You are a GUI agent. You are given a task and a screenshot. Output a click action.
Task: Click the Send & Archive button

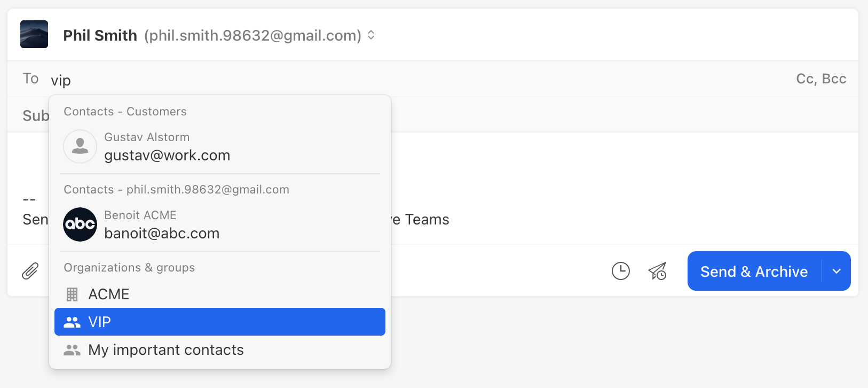click(x=753, y=271)
